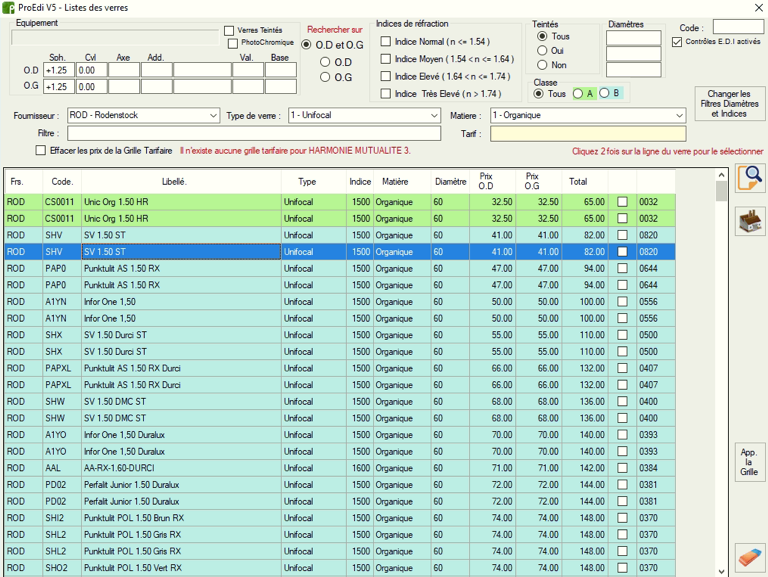Click the list scrollbar up arrow
768x577 pixels.
721,175
